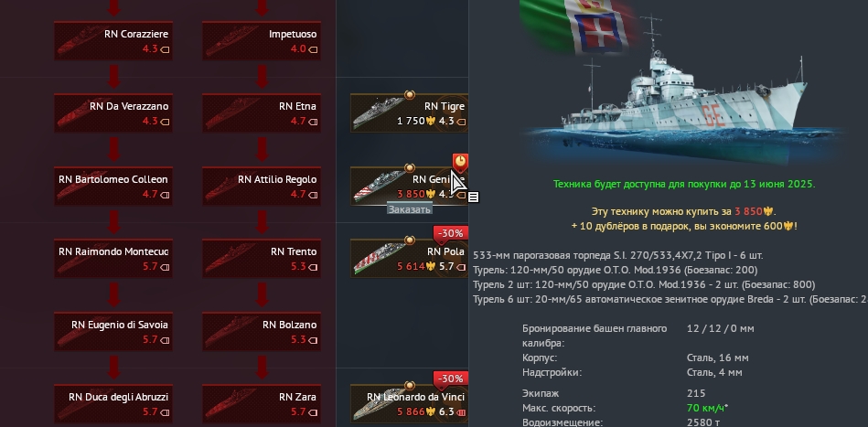Click the -30% tag on RN Leonardo da Vinci

coord(451,379)
